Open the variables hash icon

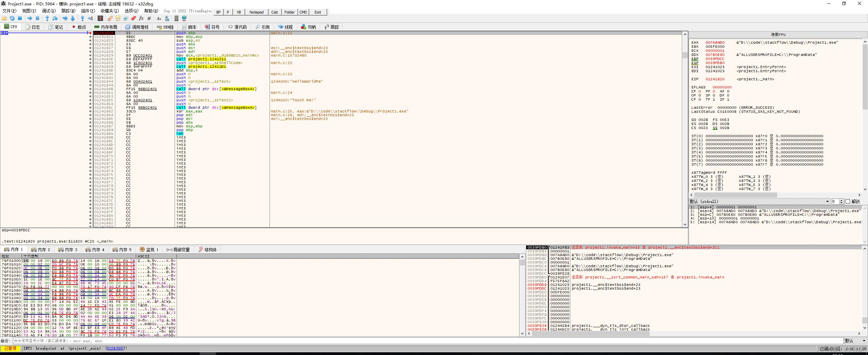click(149, 18)
